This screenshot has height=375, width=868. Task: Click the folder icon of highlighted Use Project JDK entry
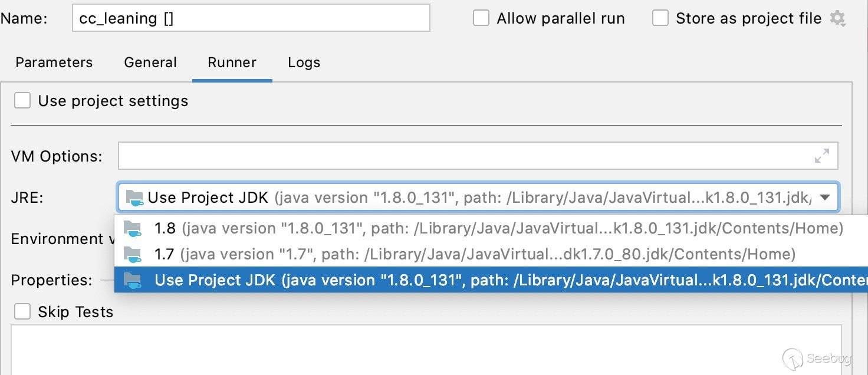pos(132,281)
